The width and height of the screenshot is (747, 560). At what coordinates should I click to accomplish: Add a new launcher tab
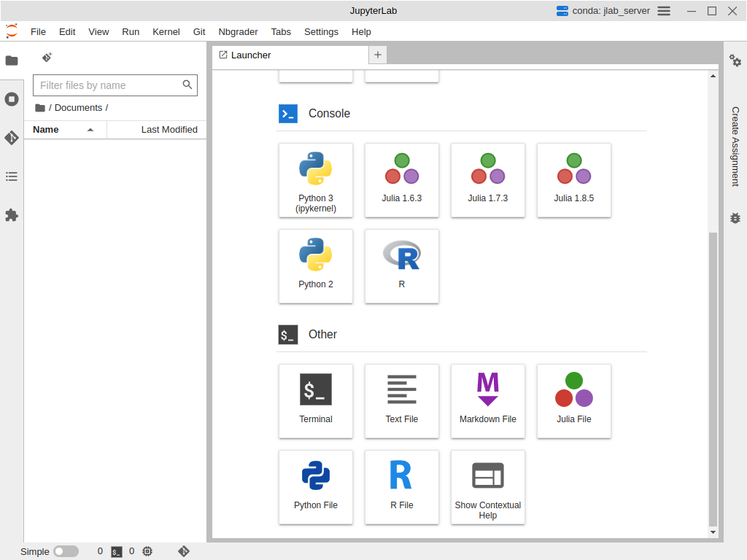coord(377,55)
